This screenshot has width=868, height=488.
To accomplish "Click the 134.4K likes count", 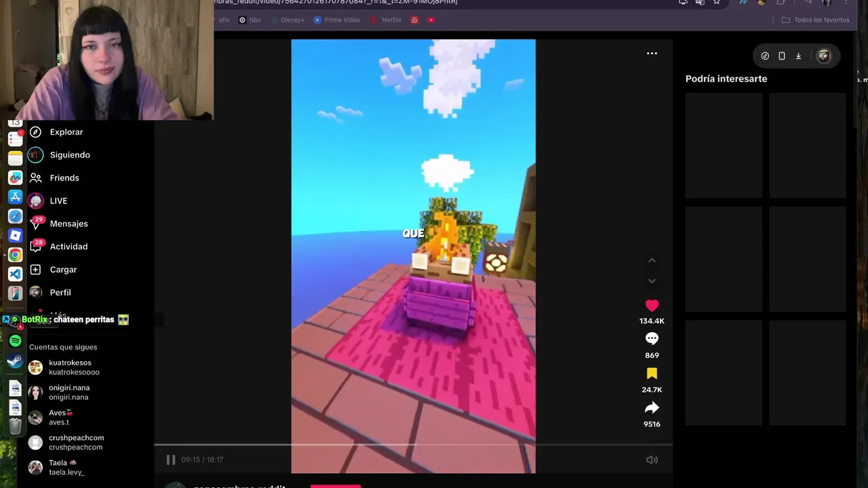I will (x=652, y=321).
